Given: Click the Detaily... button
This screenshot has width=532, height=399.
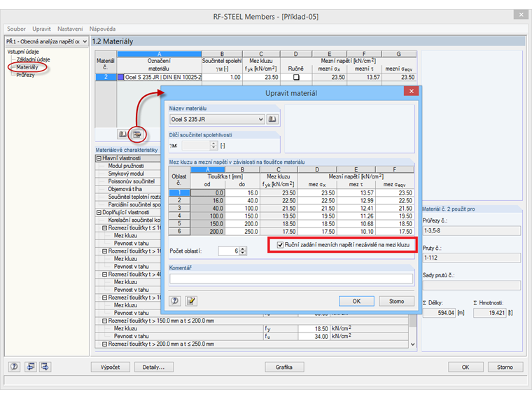Looking at the screenshot, I should pyautogui.click(x=154, y=367).
